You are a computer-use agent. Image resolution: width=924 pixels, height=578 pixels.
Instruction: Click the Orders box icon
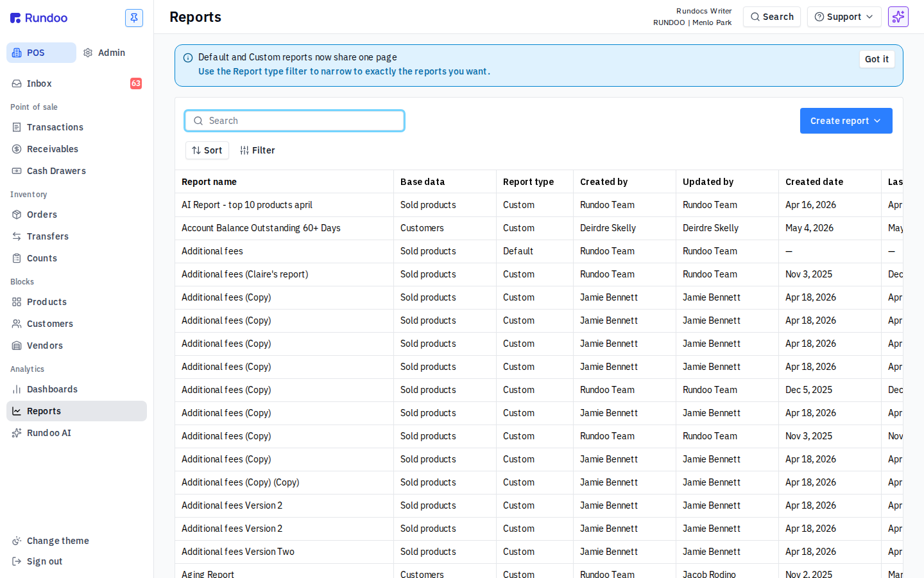point(17,215)
